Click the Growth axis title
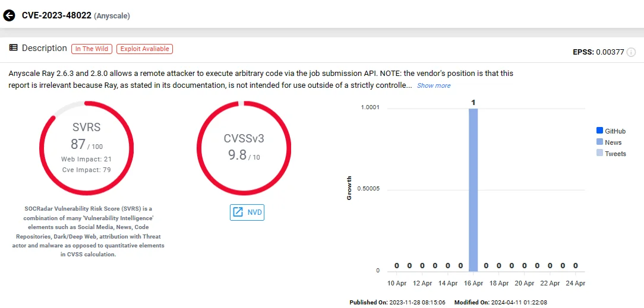The image size is (644, 308). pyautogui.click(x=349, y=188)
